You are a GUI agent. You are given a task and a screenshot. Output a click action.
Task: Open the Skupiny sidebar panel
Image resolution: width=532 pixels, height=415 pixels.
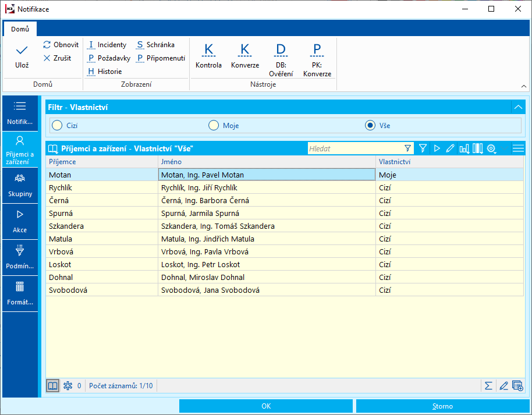20,185
